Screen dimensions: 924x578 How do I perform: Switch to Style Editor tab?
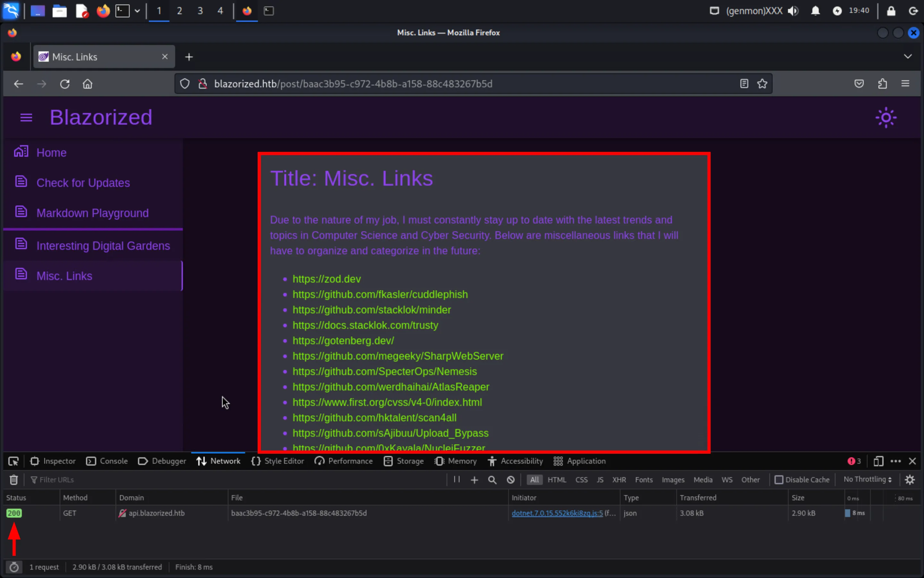278,461
